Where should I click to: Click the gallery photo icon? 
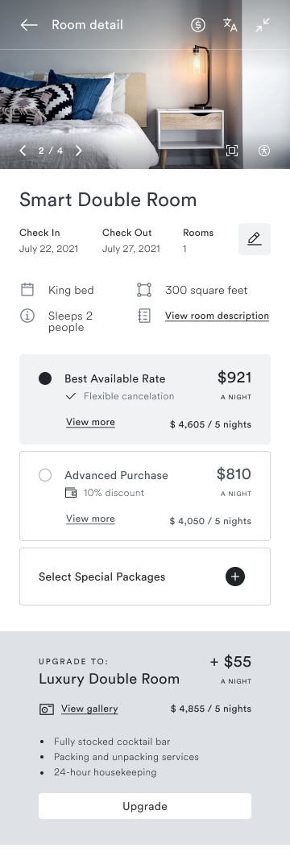47,709
